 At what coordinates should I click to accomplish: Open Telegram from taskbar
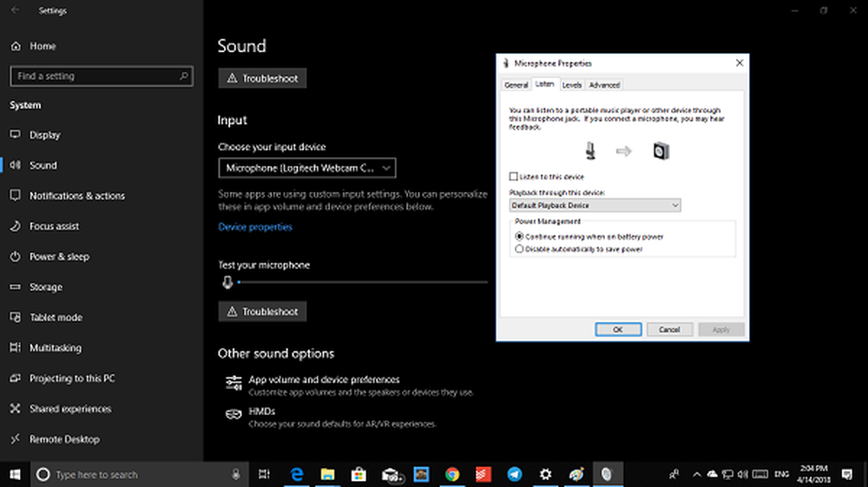[514, 474]
